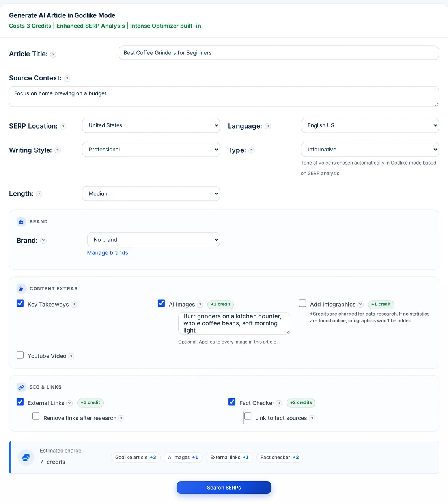Open the Type dropdown showing Informative
The width and height of the screenshot is (448, 503).
coord(370,150)
